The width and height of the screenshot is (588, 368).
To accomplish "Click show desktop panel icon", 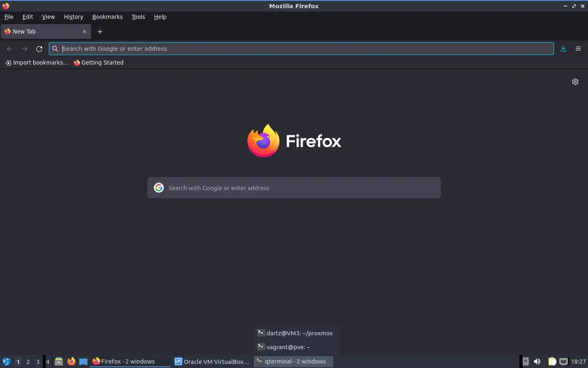I will coord(83,361).
